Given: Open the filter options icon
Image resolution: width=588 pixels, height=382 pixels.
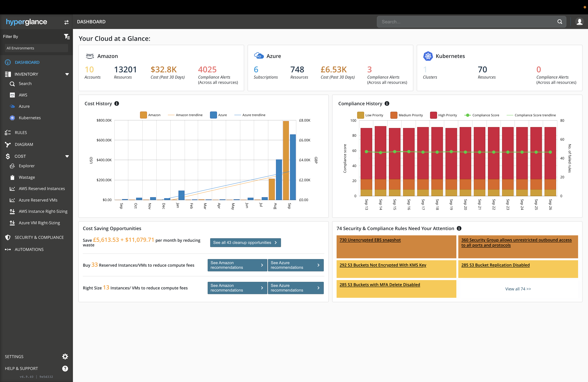Looking at the screenshot, I should pyautogui.click(x=67, y=37).
